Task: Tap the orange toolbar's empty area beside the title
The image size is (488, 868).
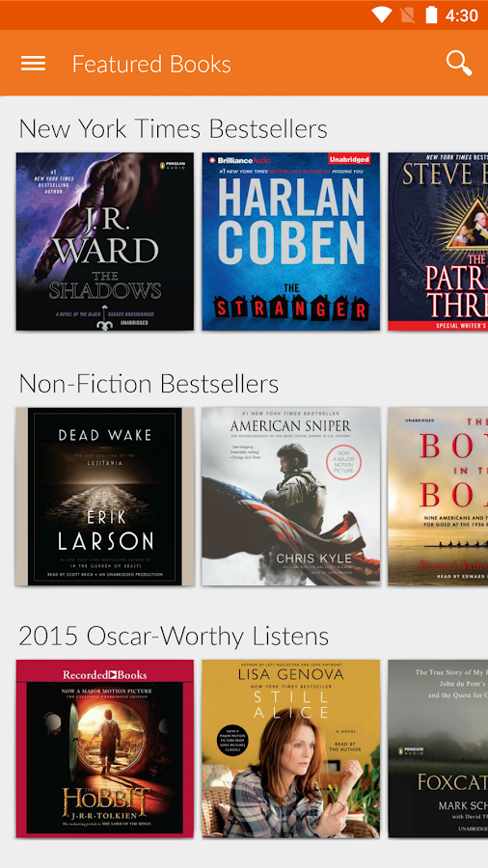Action: (338, 64)
